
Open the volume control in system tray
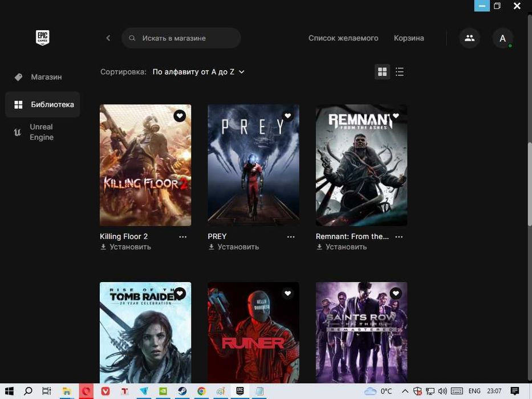point(442,391)
